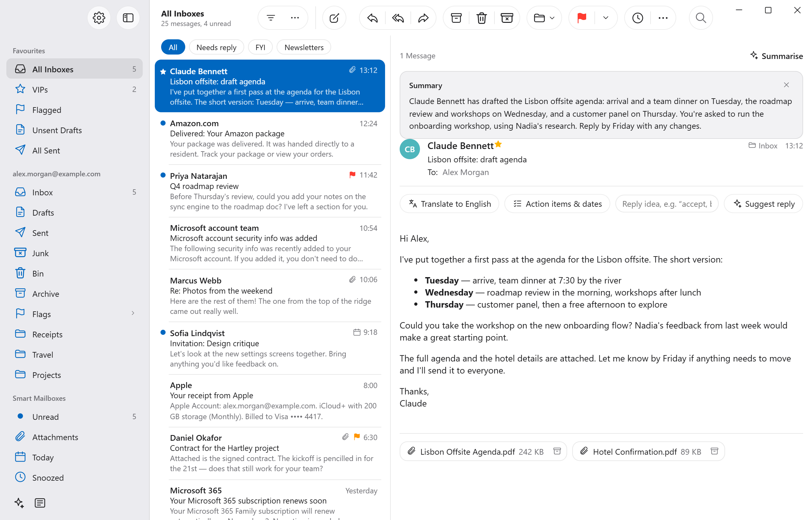Archive the selected message from toolbar
The height and width of the screenshot is (520, 812).
pos(456,18)
